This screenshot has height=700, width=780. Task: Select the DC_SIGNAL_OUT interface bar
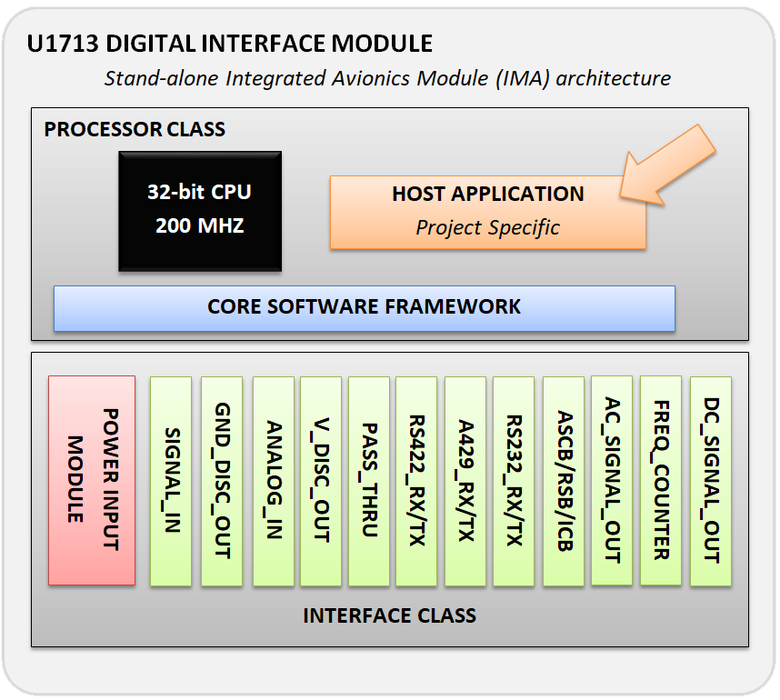coord(711,481)
